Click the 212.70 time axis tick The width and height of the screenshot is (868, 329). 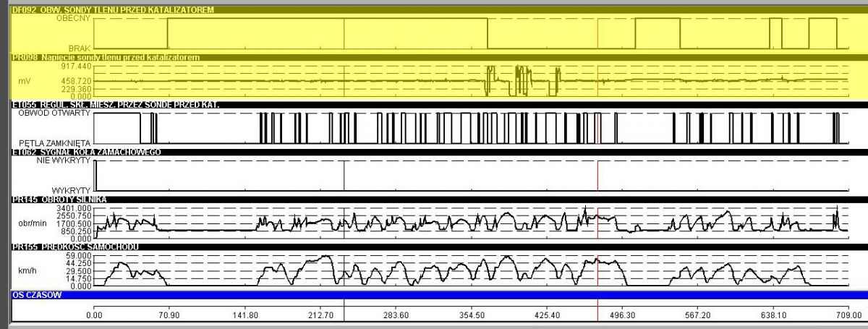(320, 315)
